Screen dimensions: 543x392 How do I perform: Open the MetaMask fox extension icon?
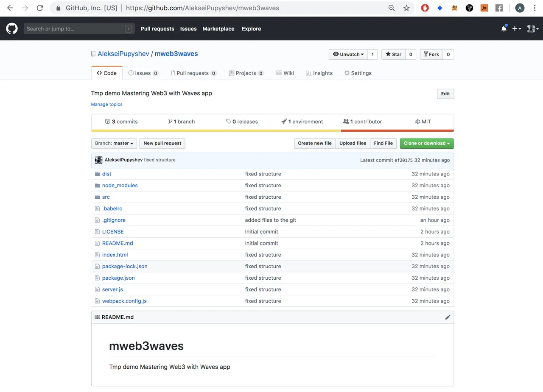pos(455,8)
